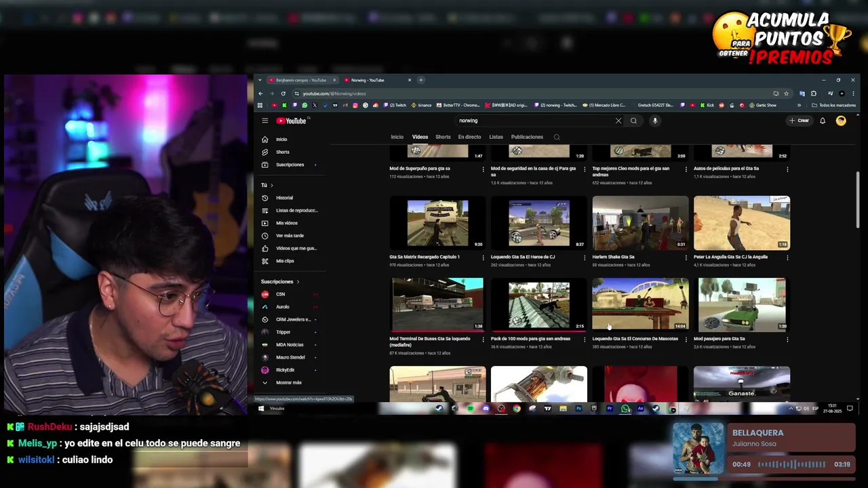The image size is (868, 488).
Task: Activate voice search microphone
Action: [654, 121]
